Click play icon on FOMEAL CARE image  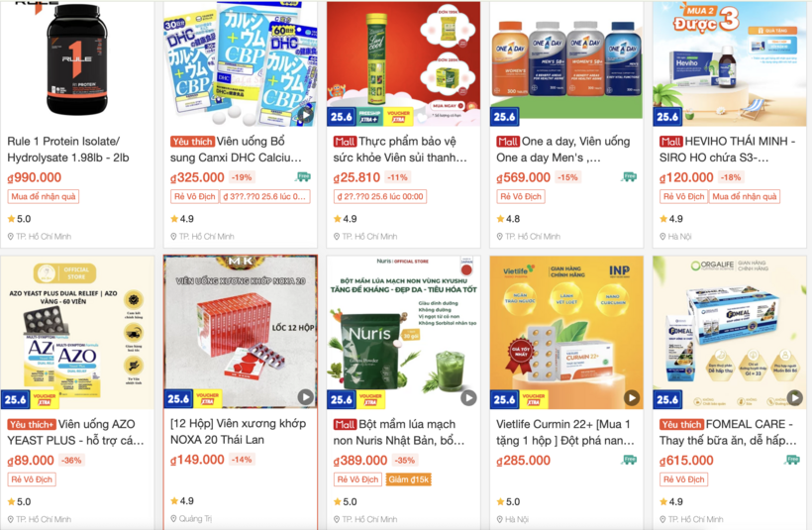(794, 398)
